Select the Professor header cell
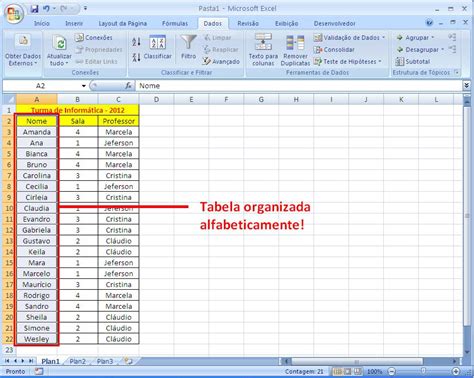The height and width of the screenshot is (378, 474). coord(119,121)
